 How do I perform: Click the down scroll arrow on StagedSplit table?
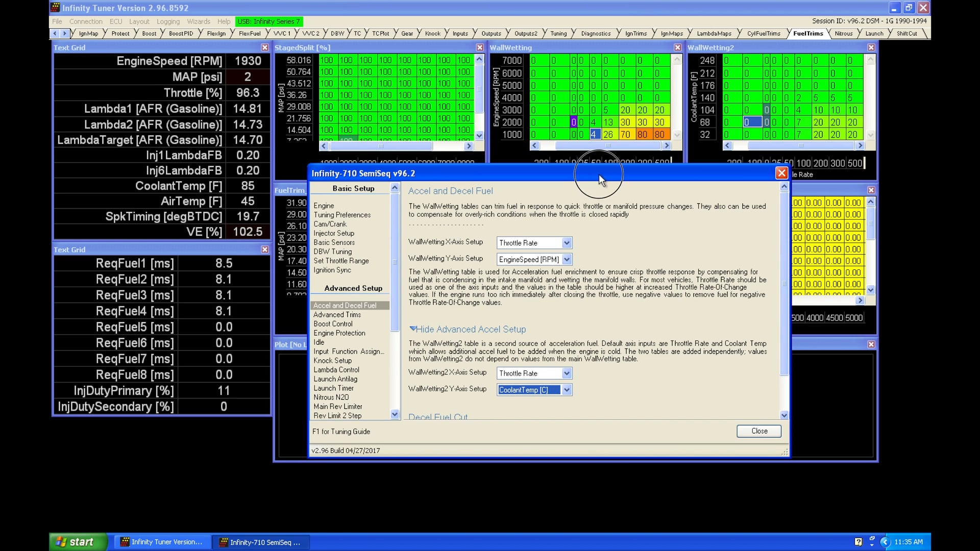(x=479, y=136)
